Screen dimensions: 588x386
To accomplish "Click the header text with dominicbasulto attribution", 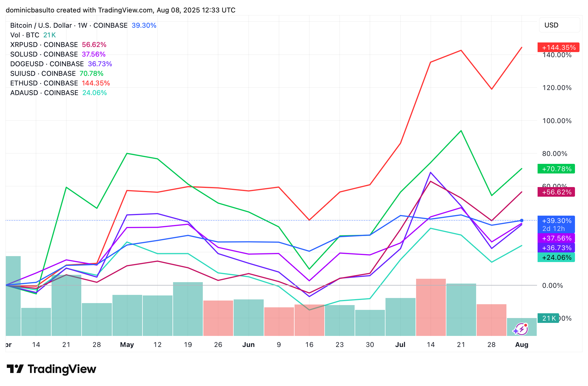I will click(x=120, y=10).
